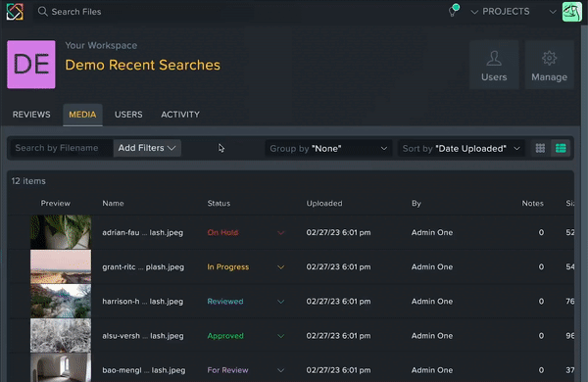Click upload date in the grant-ritc row
Viewport: 588px width, 382px height.
[338, 267]
